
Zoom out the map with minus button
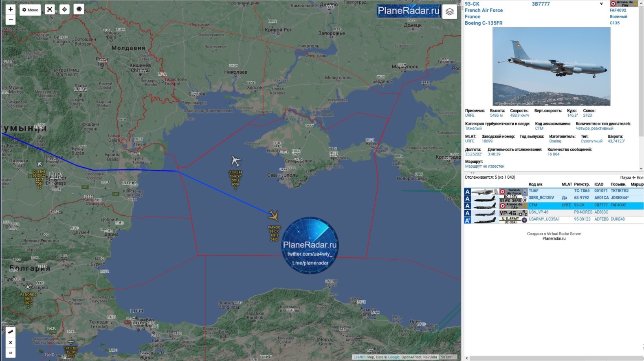click(x=11, y=20)
